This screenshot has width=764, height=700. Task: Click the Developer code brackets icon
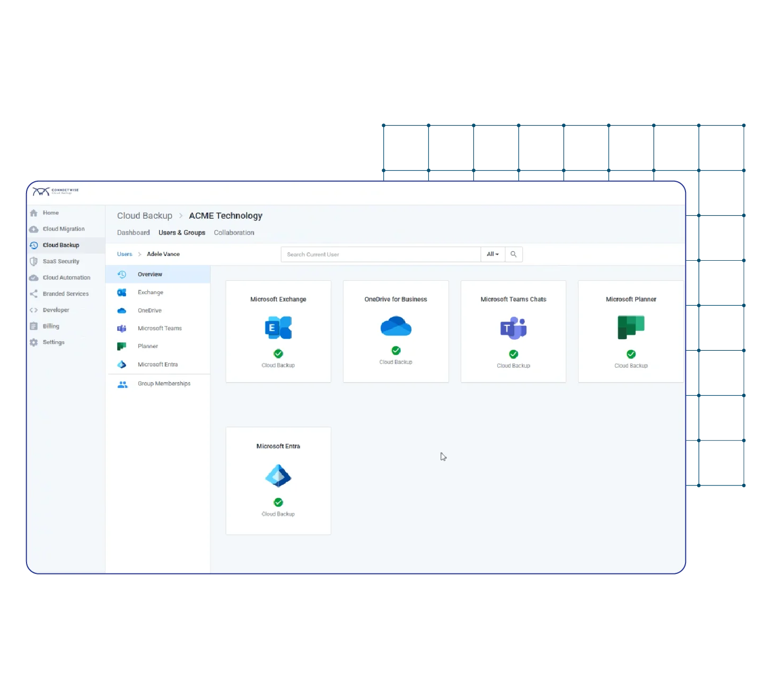34,311
